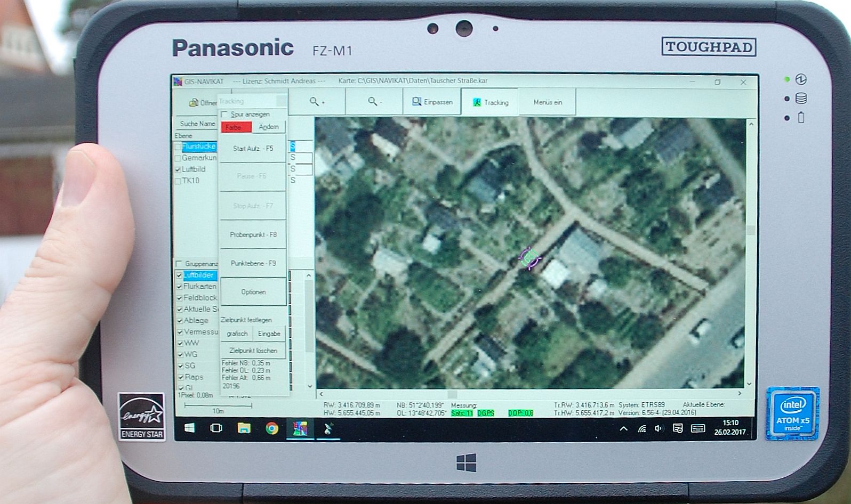Click the red Farbe color swatch

235,127
